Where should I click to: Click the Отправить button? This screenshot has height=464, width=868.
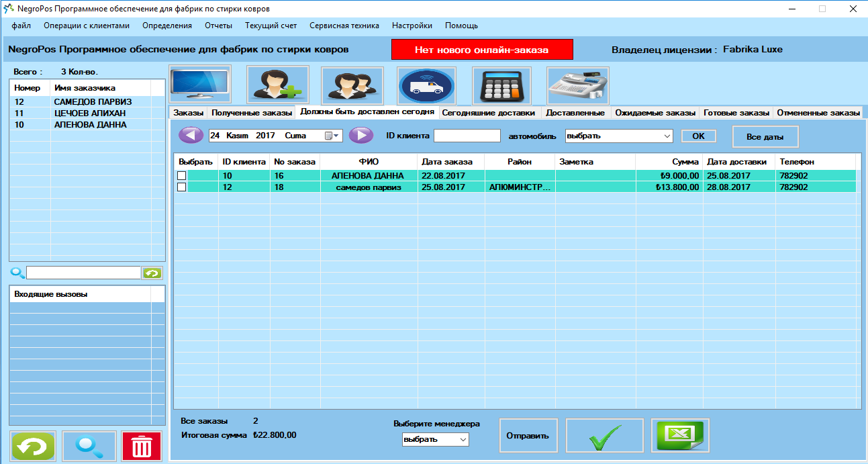[x=528, y=436]
